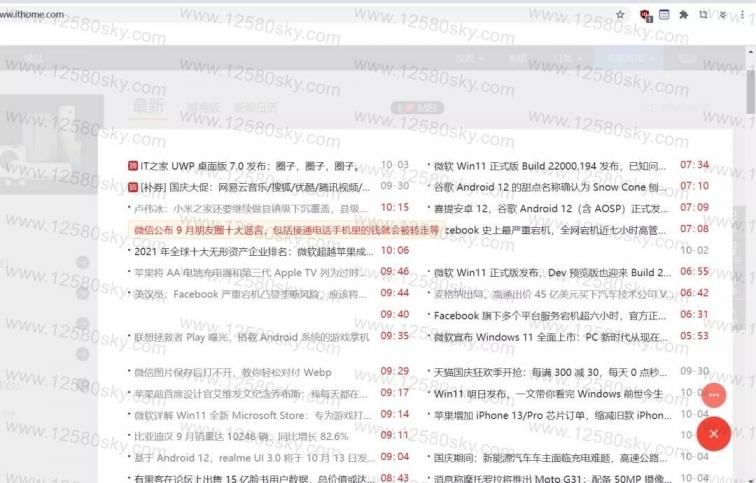Open 微信公布 9 月朋友圈十大谣言 article
Image resolution: width=756 pixels, height=483 pixels.
click(x=286, y=230)
